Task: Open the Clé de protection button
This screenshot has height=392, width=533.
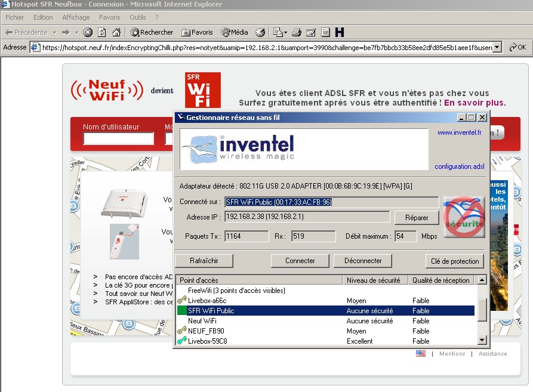Action: (x=455, y=261)
